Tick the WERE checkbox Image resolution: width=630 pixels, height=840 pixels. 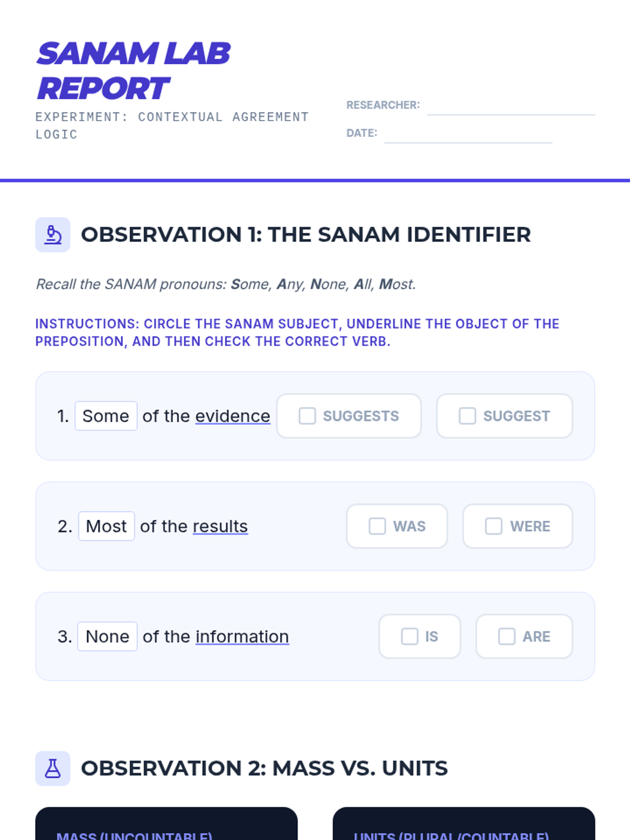pyautogui.click(x=493, y=526)
